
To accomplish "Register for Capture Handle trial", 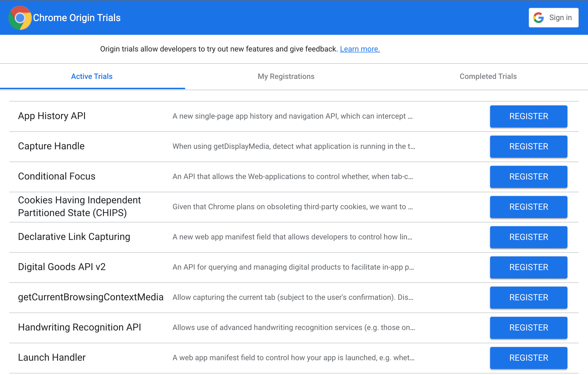I will click(528, 146).
